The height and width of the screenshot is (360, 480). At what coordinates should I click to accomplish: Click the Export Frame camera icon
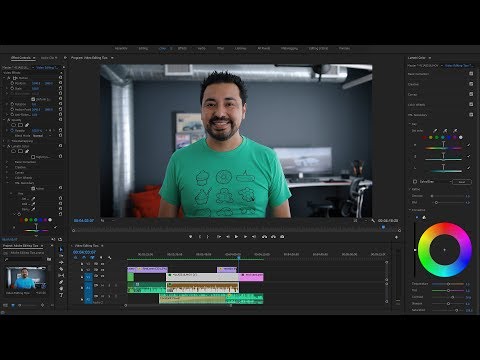282,237
